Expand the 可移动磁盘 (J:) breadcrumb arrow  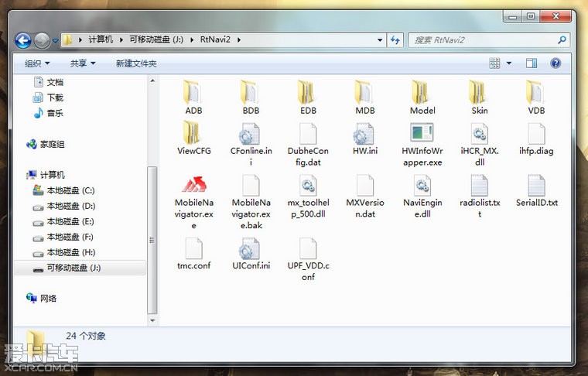[192, 39]
